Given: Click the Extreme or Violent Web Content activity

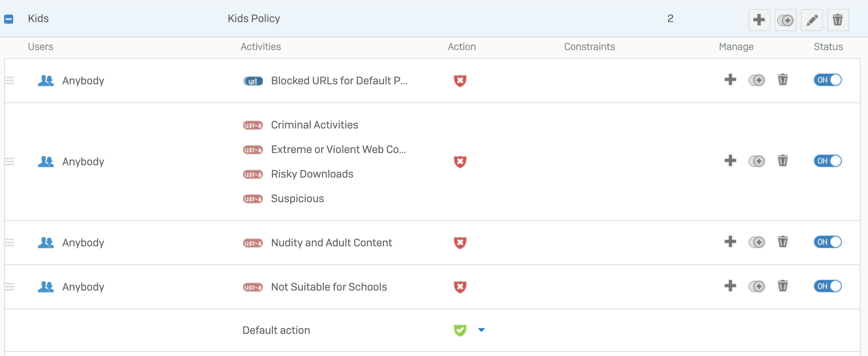Looking at the screenshot, I should point(338,149).
